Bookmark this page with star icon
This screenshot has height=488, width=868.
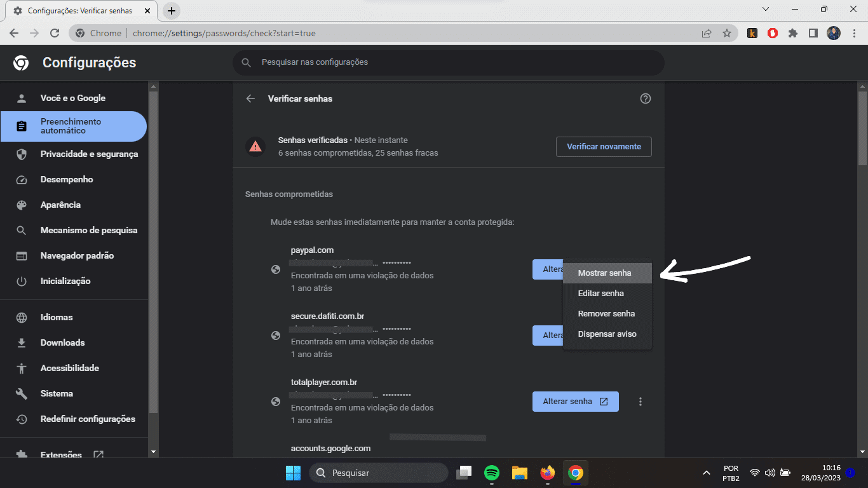pos(727,33)
